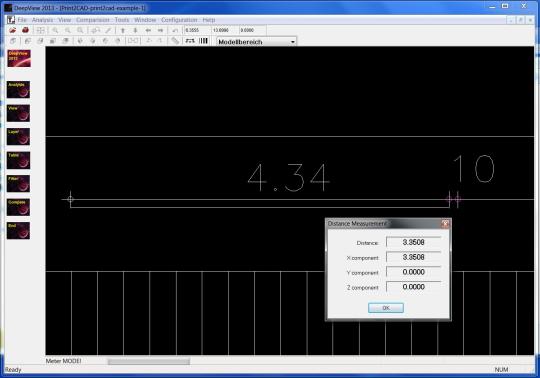Click OK in Distance Measurement dialog

pyautogui.click(x=386, y=308)
